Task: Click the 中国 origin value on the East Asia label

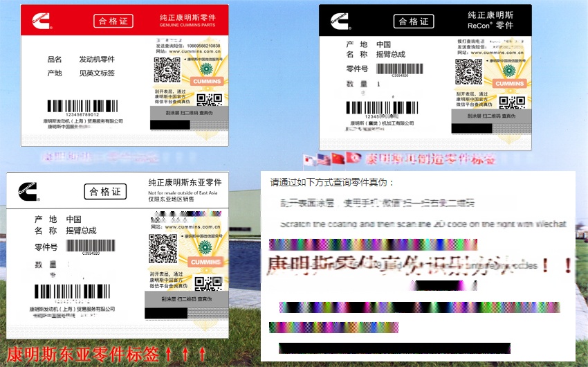Action: (73, 219)
